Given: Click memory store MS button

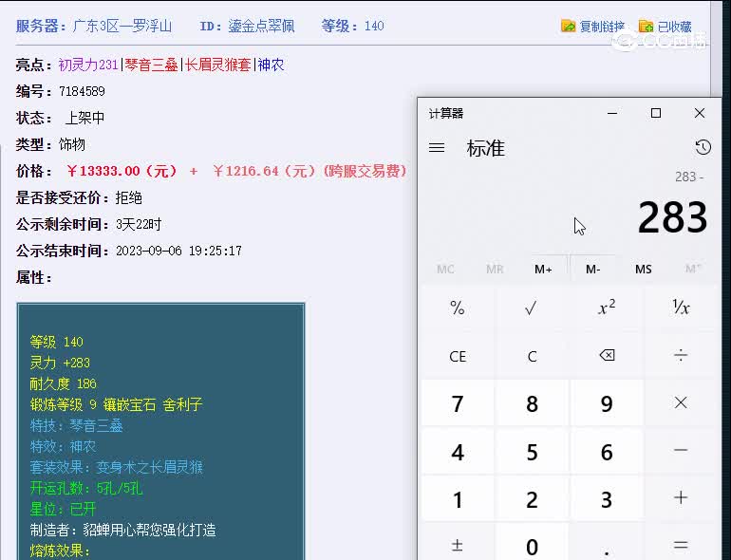Looking at the screenshot, I should (x=644, y=269).
